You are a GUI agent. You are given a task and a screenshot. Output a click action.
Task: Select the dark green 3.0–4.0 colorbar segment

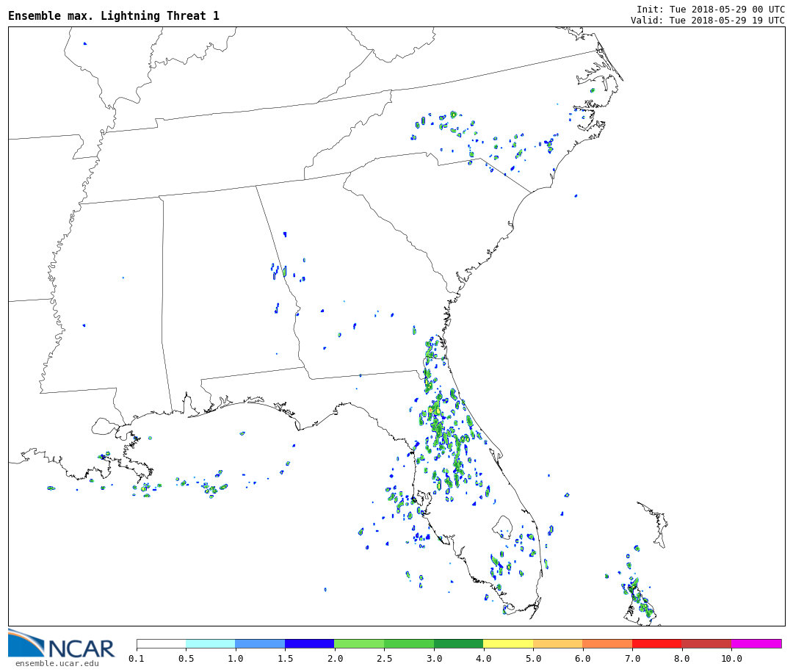(459, 643)
